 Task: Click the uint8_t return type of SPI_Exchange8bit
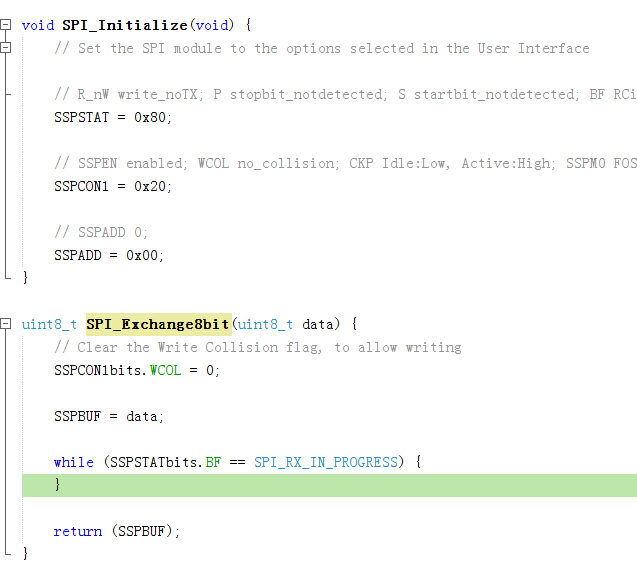pyautogui.click(x=49, y=324)
